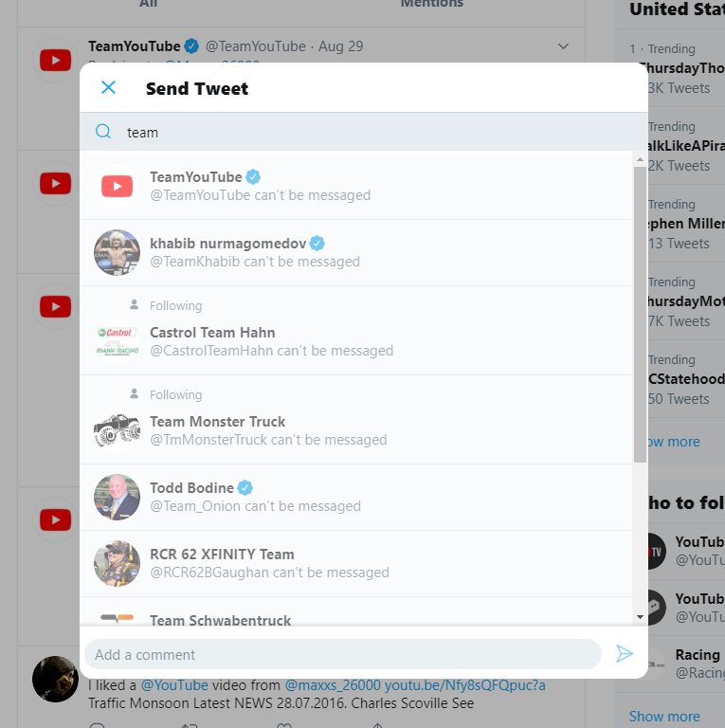
Task: Open youtu.be/Nfy8sQFQpuc?a link
Action: click(x=465, y=685)
